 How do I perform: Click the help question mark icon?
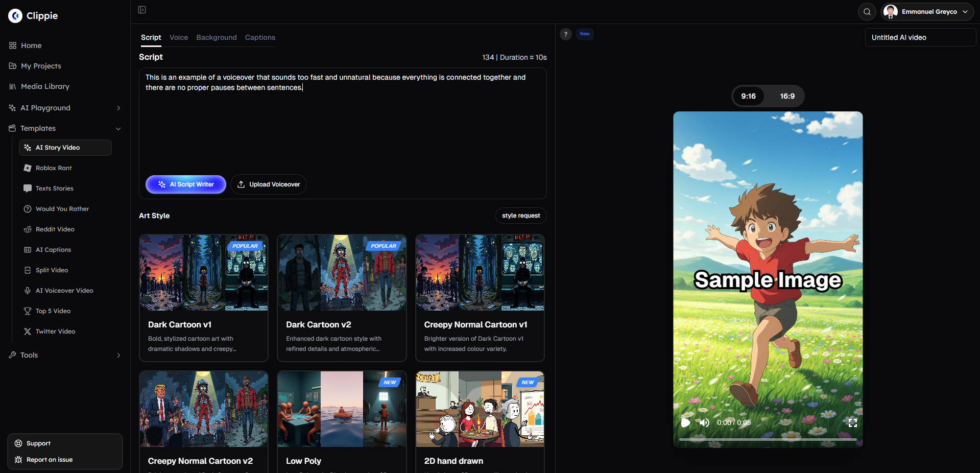[566, 34]
